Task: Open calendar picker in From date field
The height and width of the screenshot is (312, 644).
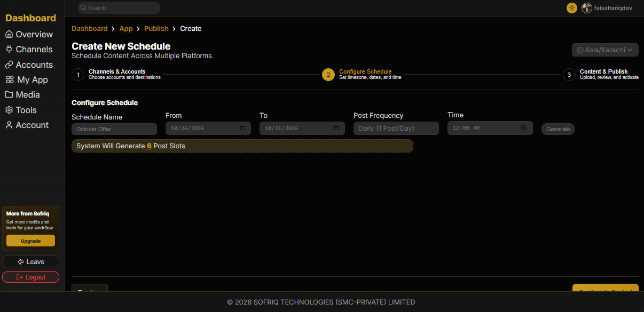Action: [242, 129]
